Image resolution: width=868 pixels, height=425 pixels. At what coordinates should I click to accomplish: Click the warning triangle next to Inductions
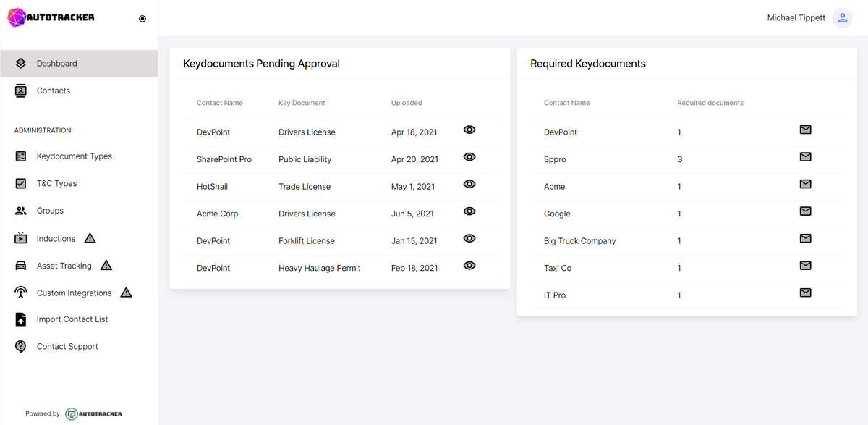[89, 237]
